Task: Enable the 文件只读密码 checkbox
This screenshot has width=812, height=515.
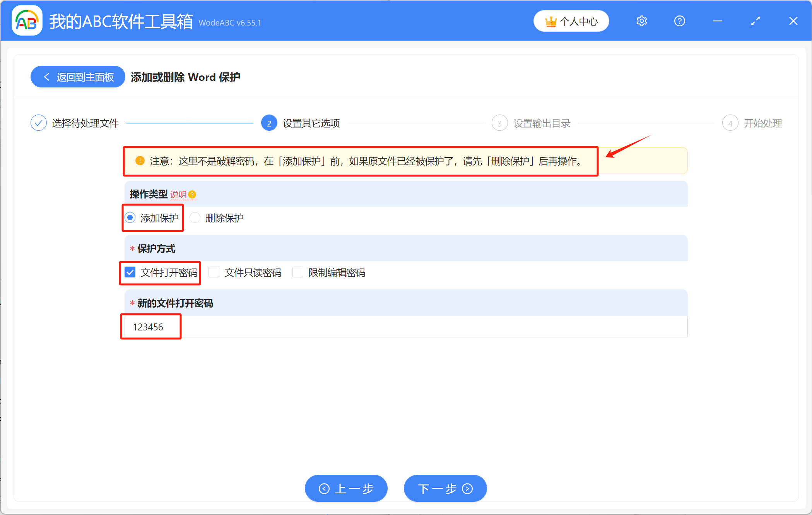Action: click(214, 272)
